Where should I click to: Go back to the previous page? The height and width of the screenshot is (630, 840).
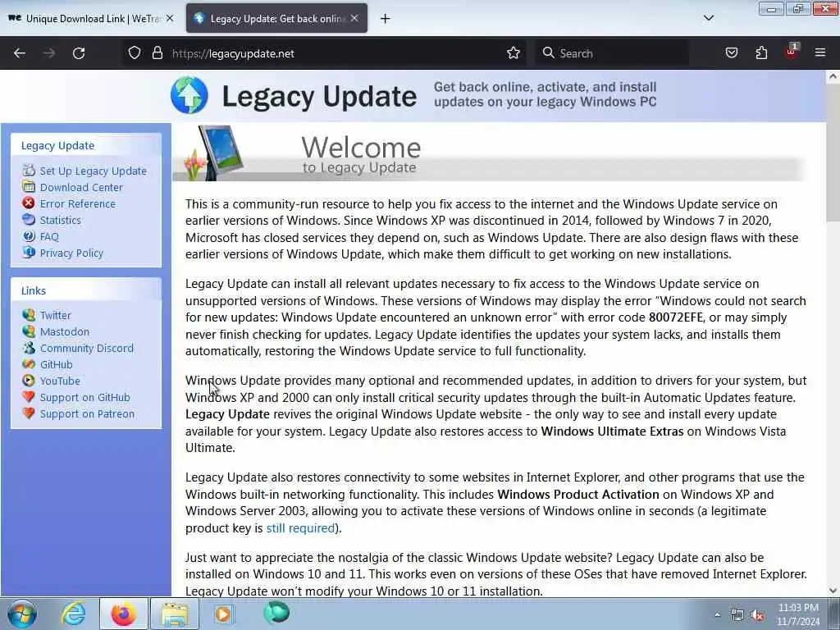(20, 53)
